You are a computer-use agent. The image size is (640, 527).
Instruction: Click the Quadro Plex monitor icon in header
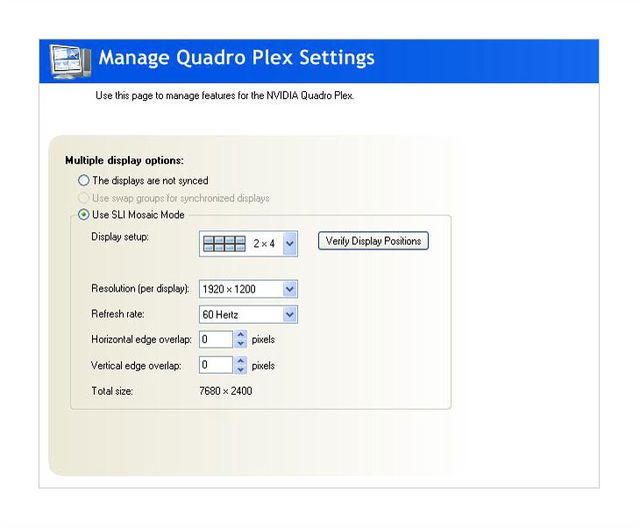pyautogui.click(x=70, y=61)
